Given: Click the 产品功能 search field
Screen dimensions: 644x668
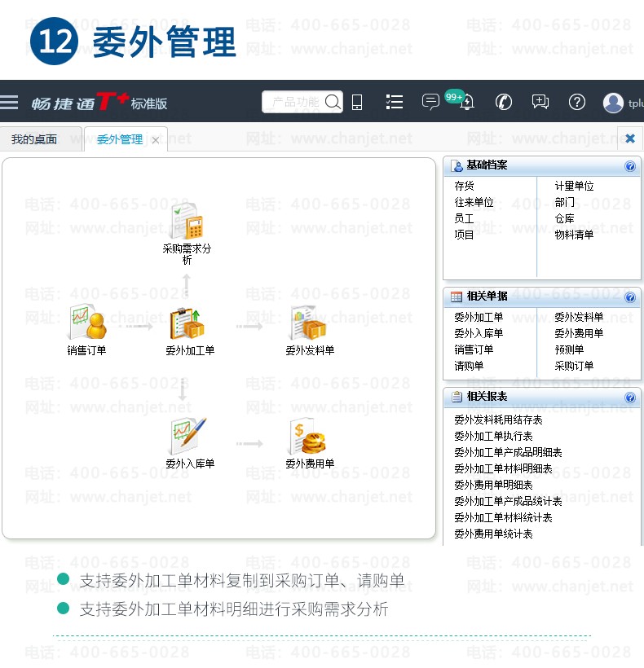Looking at the screenshot, I should pos(295,103).
